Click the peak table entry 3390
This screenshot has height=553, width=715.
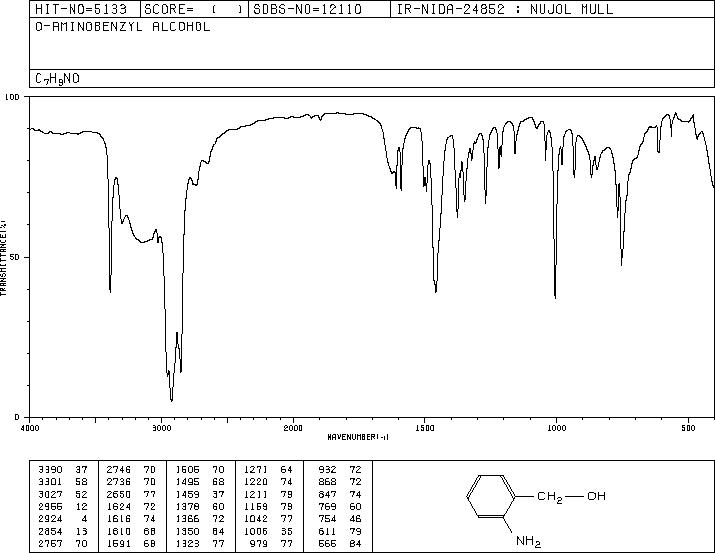click(x=50, y=470)
